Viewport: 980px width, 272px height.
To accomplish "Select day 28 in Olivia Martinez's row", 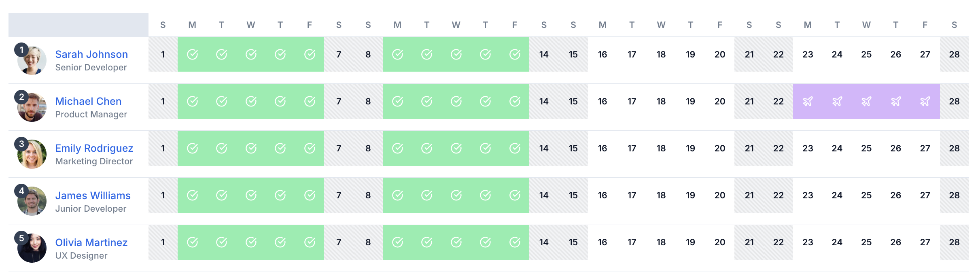I will click(x=954, y=242).
